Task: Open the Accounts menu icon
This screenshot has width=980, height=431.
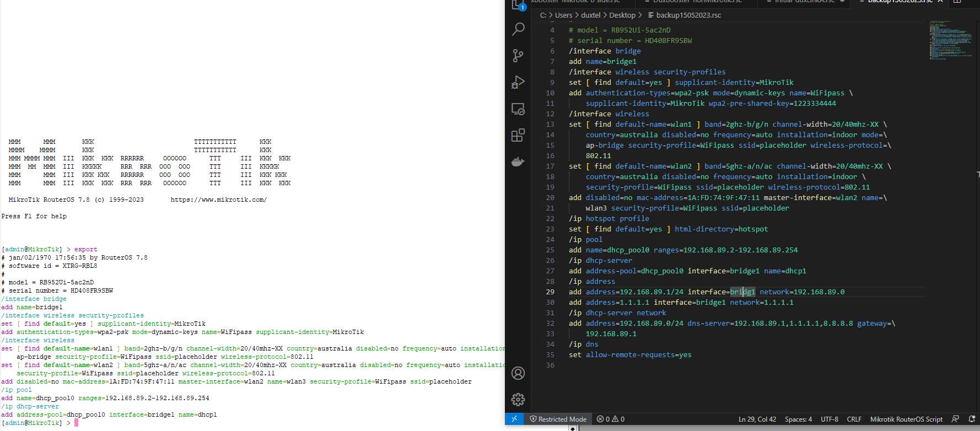Action: coord(518,373)
